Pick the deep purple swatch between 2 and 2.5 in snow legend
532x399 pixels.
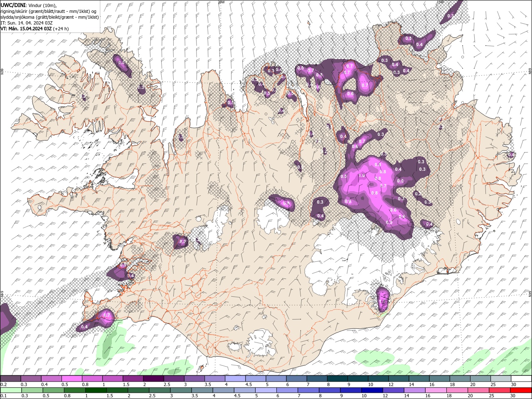(x=153, y=379)
